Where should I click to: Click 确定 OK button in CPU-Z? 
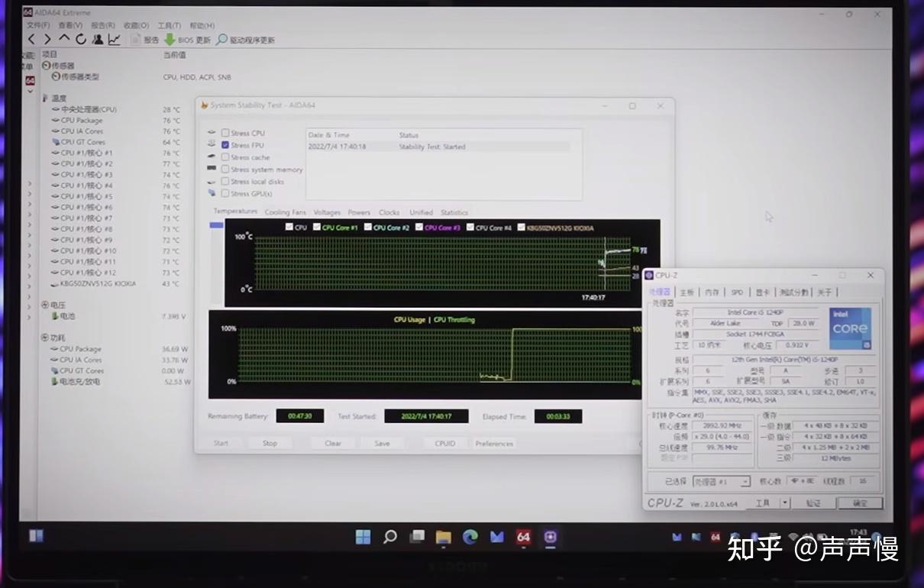point(860,503)
